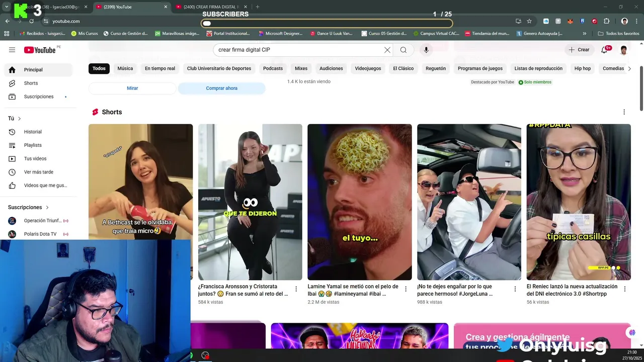This screenshot has width=644, height=362.
Task: Click the Crear button
Action: (579, 50)
